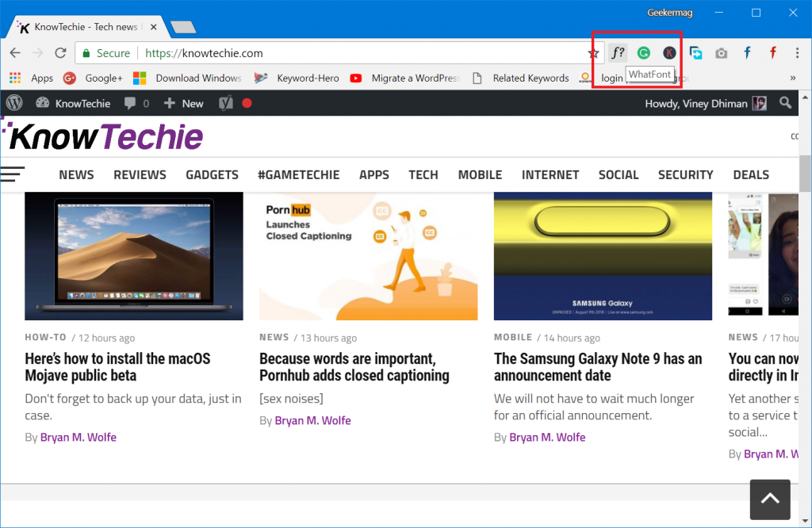Select TECH in the navigation
The height and width of the screenshot is (528, 812).
[x=423, y=175]
